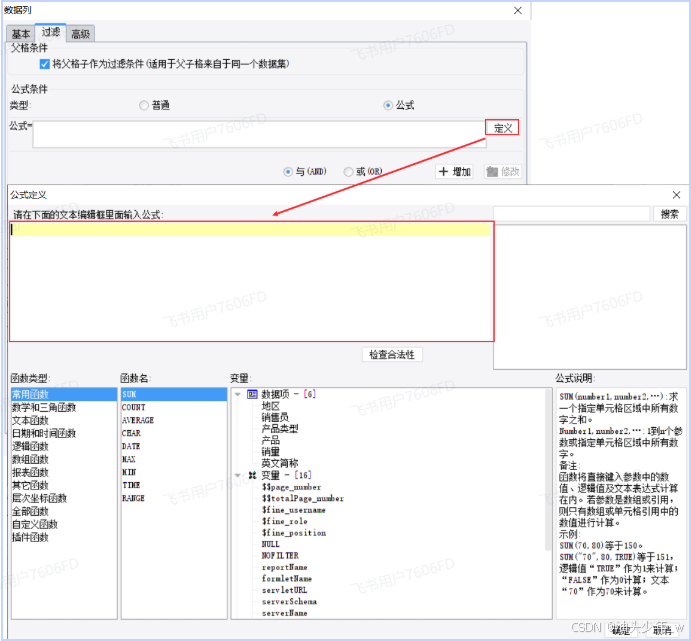The width and height of the screenshot is (691, 641).
Task: Select the $fine_position variable
Action: (294, 533)
